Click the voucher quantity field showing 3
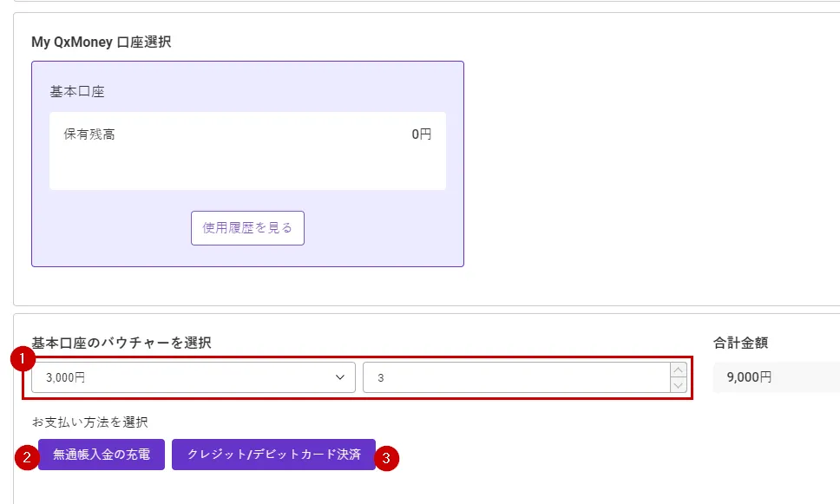This screenshot has height=504, width=840. (516, 377)
